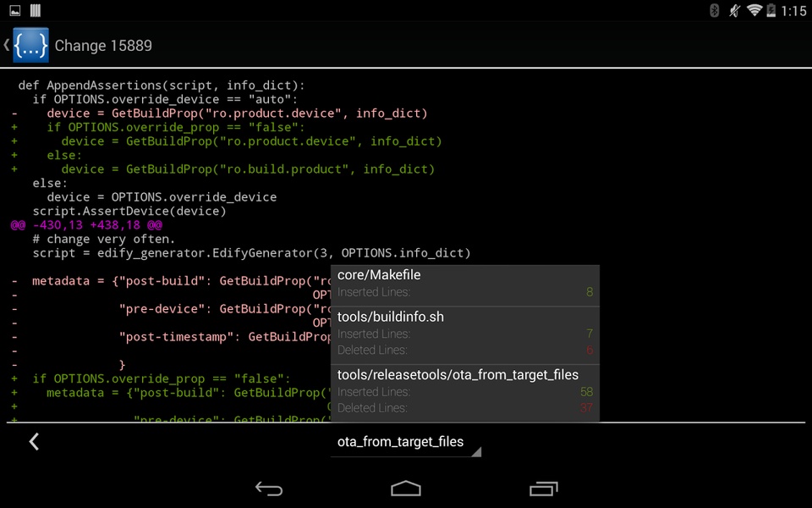The image size is (812, 508).
Task: Tap the line 'def AppendAssertions(script, info_dict):'
Action: (x=162, y=85)
